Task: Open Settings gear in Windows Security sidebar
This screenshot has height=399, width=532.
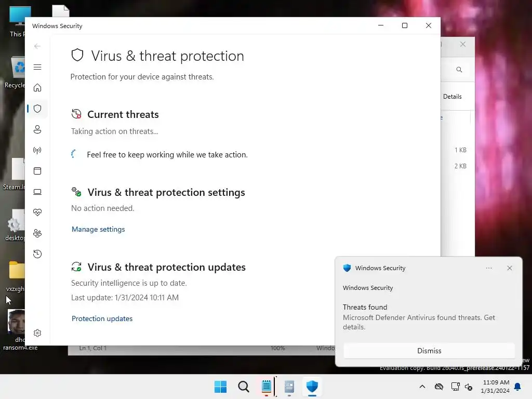Action: (37, 333)
